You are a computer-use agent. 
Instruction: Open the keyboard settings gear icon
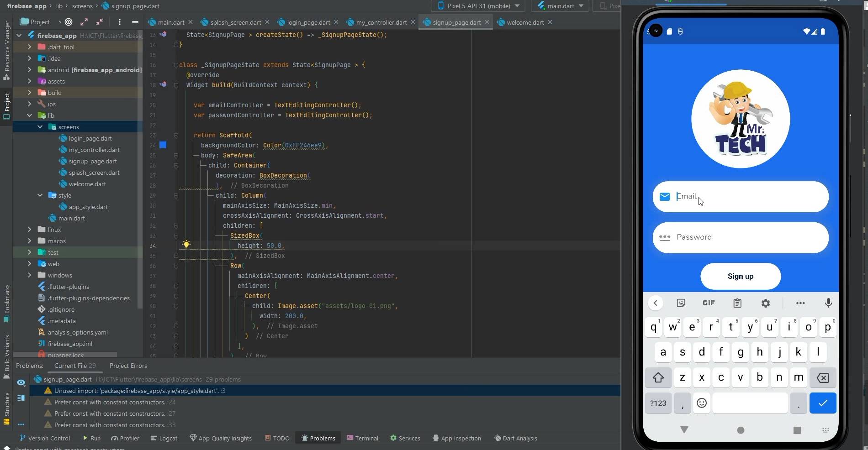pos(766,303)
